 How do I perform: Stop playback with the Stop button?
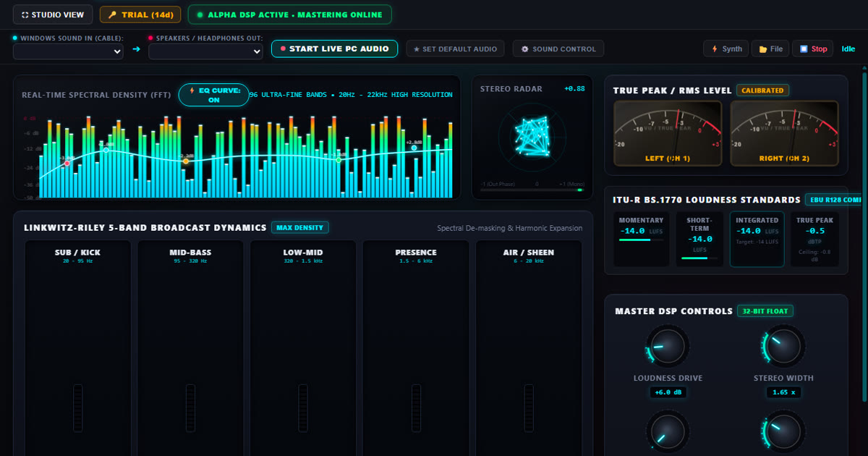813,48
